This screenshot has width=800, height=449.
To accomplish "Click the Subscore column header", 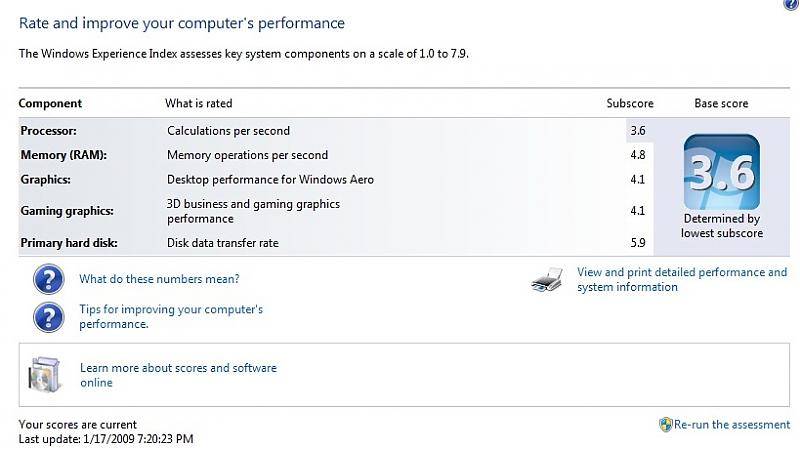I will 630,103.
